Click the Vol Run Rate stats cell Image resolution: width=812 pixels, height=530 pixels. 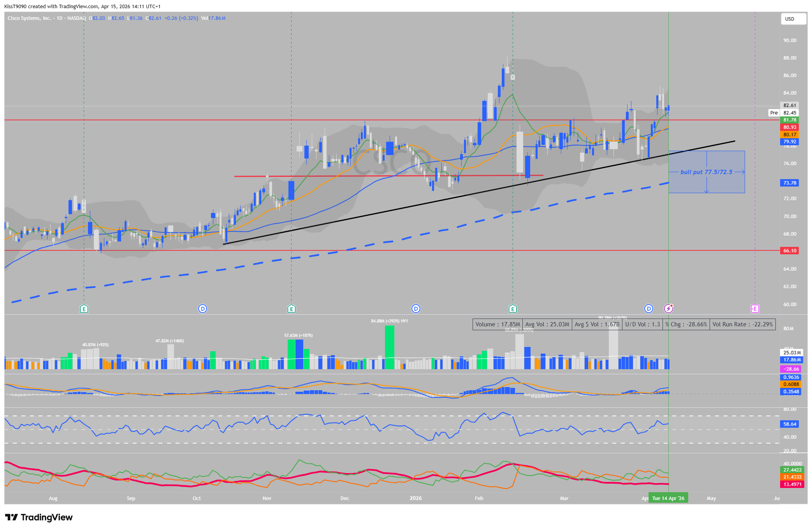pyautogui.click(x=742, y=324)
